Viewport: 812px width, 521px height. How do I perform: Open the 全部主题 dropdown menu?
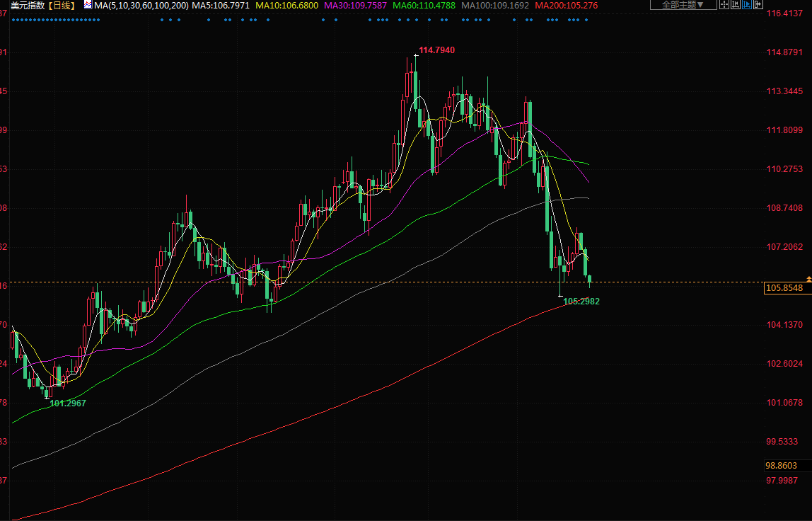(x=682, y=5)
